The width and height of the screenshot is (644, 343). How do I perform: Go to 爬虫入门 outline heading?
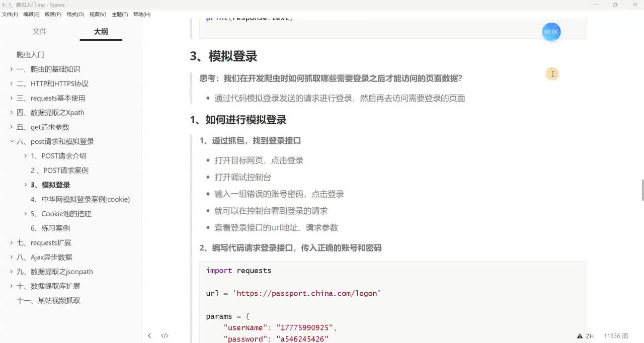[x=31, y=54]
